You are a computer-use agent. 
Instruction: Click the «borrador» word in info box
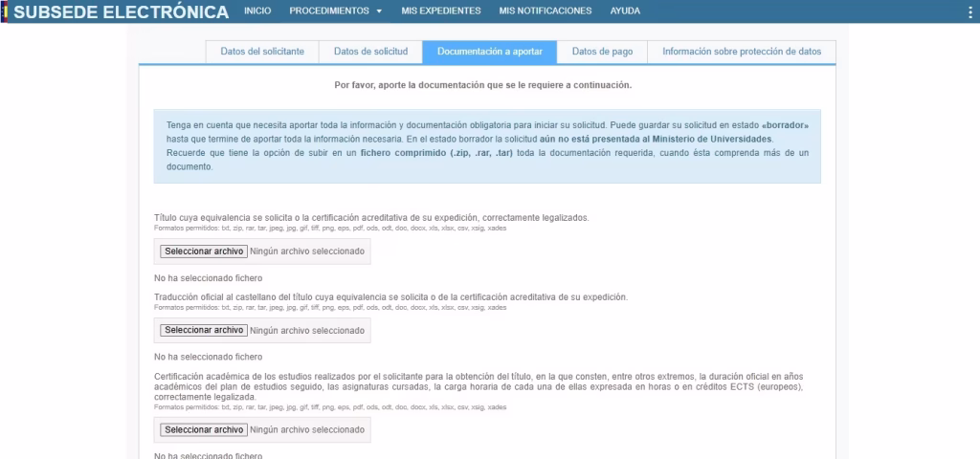click(x=786, y=125)
